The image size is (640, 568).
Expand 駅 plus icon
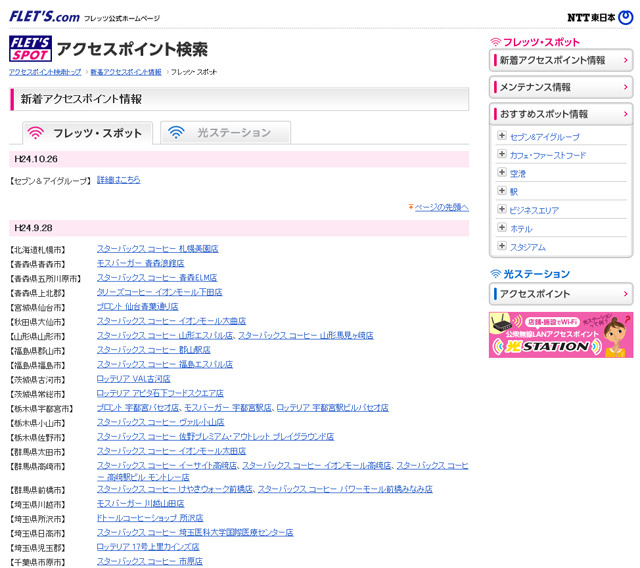coord(502,191)
